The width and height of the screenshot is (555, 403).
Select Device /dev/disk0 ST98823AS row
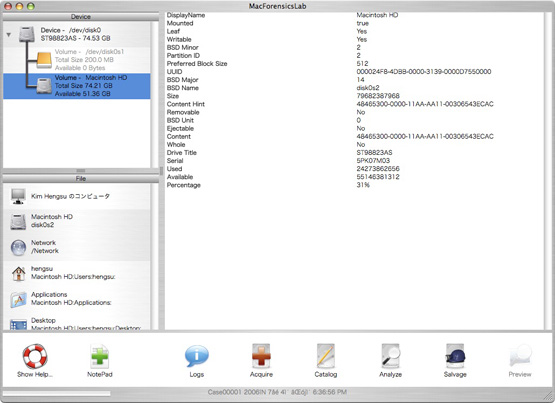coord(76,34)
